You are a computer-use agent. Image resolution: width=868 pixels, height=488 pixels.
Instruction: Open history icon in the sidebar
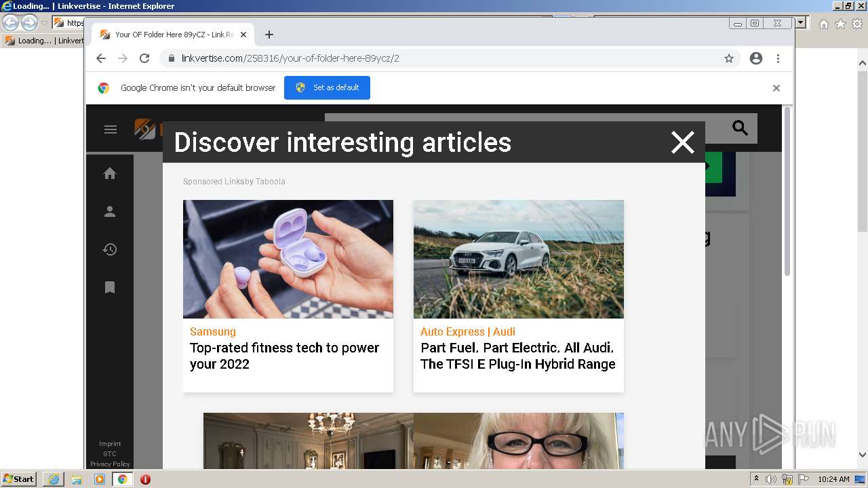(110, 249)
